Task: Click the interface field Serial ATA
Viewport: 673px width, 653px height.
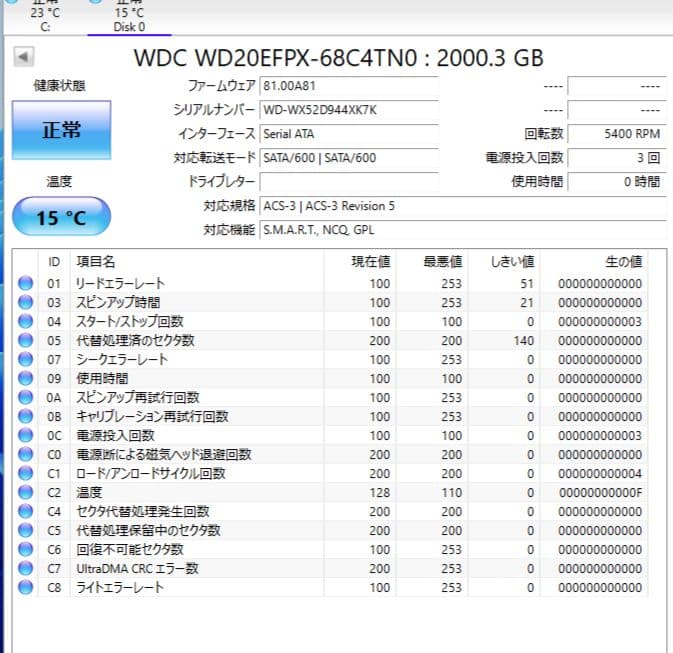Action: click(x=349, y=134)
